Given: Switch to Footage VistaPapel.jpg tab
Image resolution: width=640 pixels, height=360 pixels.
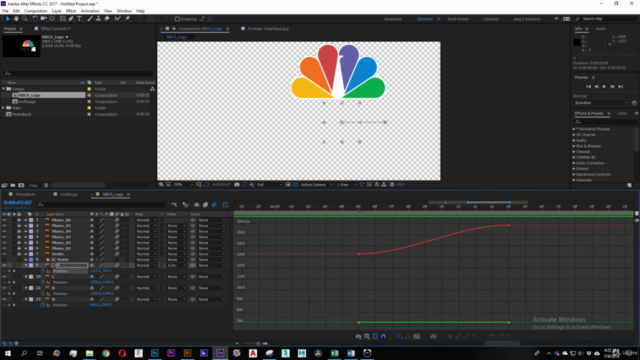Looking at the screenshot, I should point(268,29).
